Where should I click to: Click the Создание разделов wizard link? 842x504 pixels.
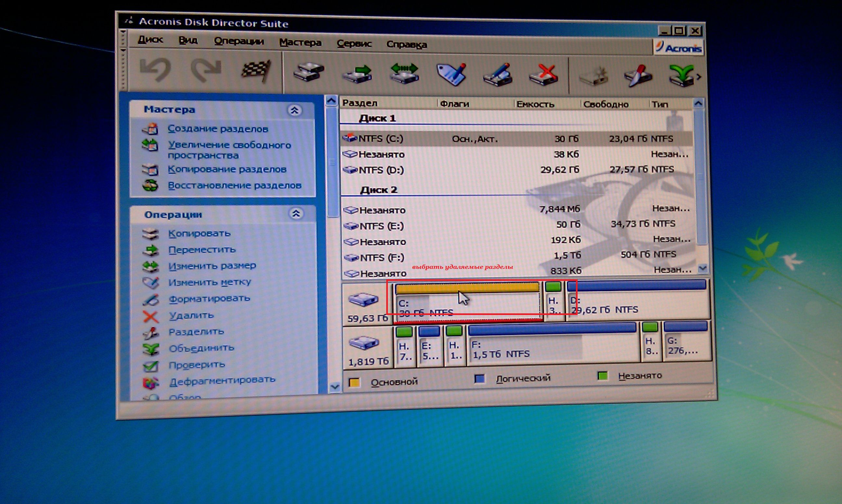click(x=218, y=129)
